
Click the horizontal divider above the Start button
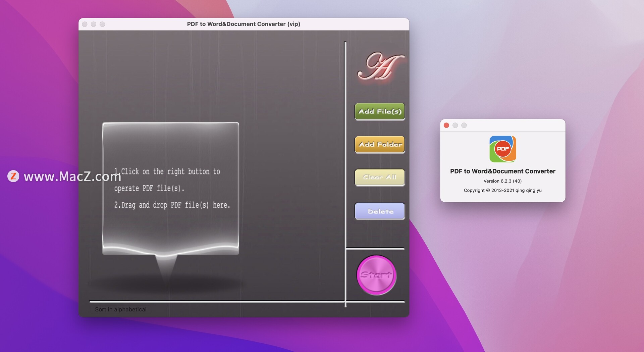click(375, 249)
